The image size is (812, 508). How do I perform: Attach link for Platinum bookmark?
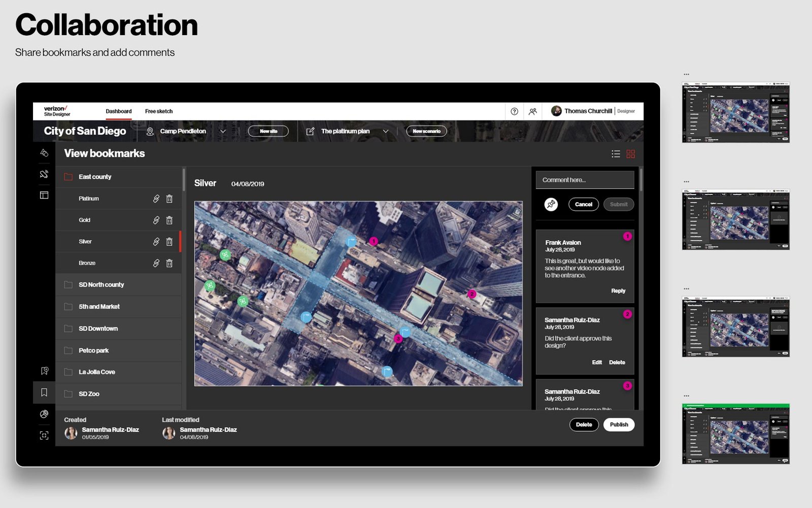click(156, 199)
